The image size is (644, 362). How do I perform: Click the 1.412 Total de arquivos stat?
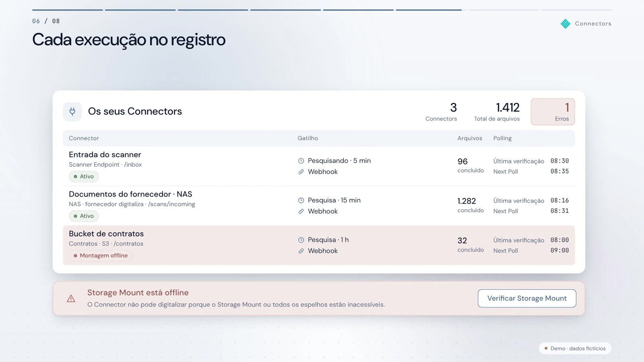tap(497, 112)
